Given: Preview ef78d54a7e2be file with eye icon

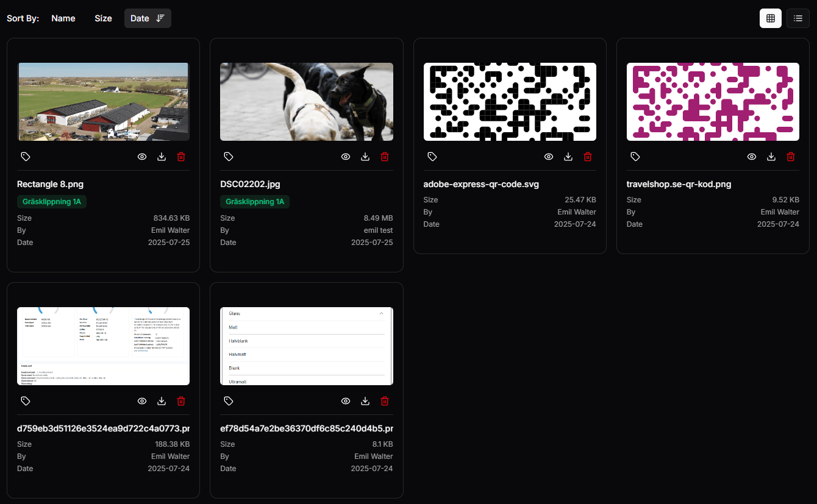Looking at the screenshot, I should coord(346,401).
